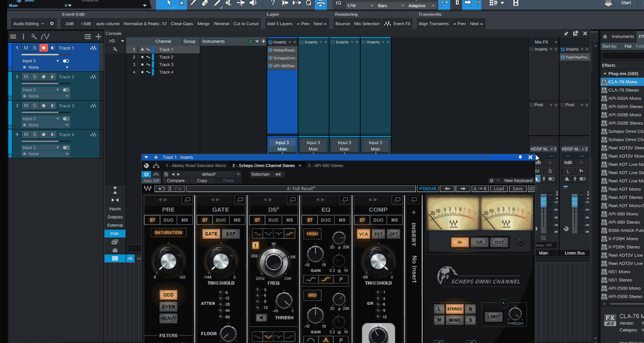This screenshot has width=644, height=343.
Task: Collapse the Plug-ins (582) tree
Action: point(604,74)
